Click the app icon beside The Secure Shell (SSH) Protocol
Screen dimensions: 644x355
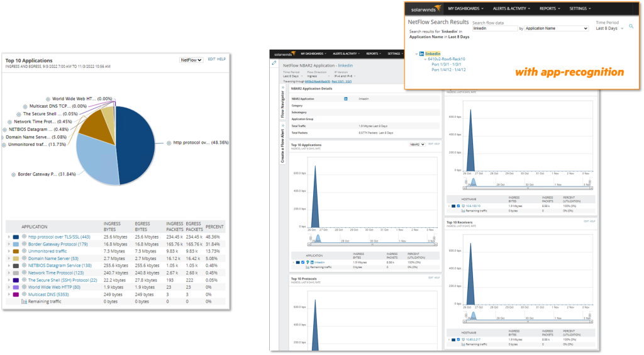pos(25,280)
